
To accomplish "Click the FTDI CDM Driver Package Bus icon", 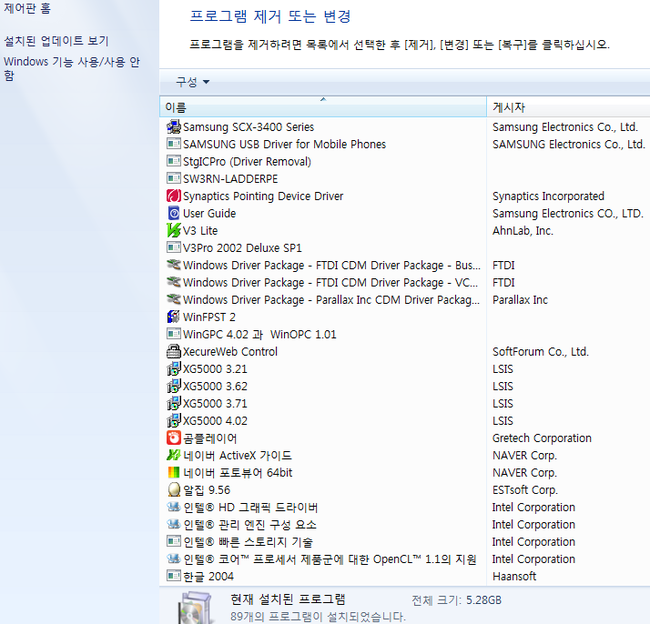I will pyautogui.click(x=174, y=265).
